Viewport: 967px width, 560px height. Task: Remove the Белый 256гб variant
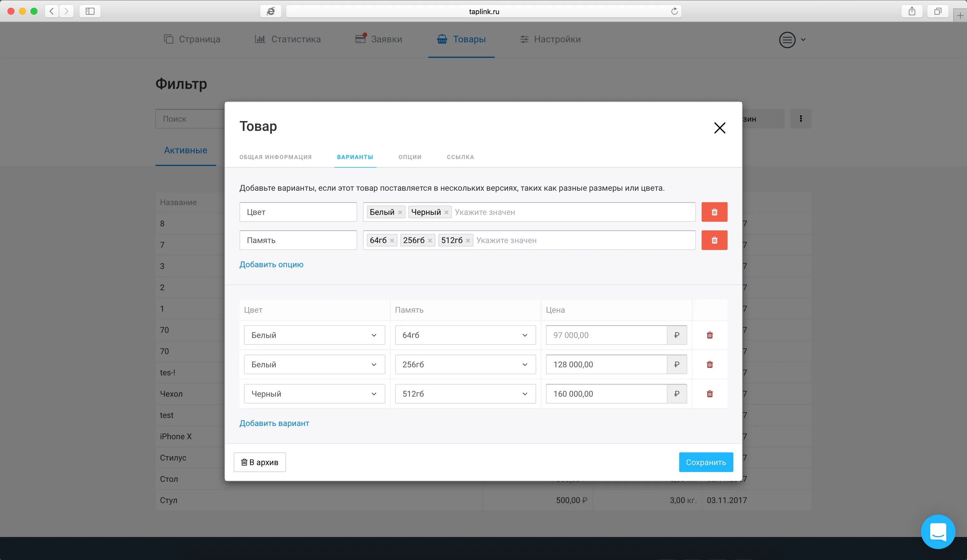click(709, 364)
